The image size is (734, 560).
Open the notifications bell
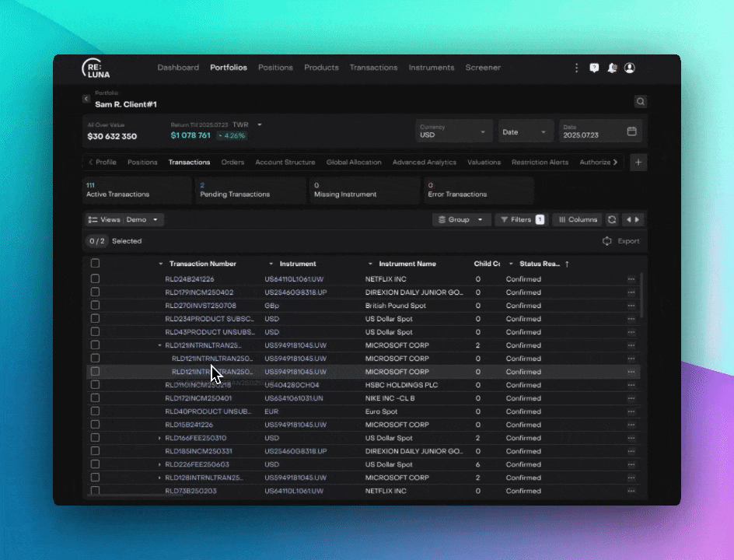(612, 68)
